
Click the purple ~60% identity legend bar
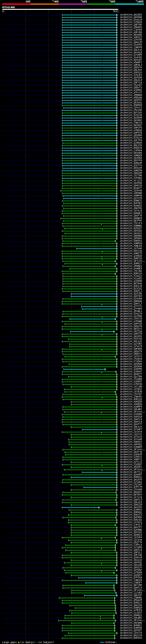(73, 4)
